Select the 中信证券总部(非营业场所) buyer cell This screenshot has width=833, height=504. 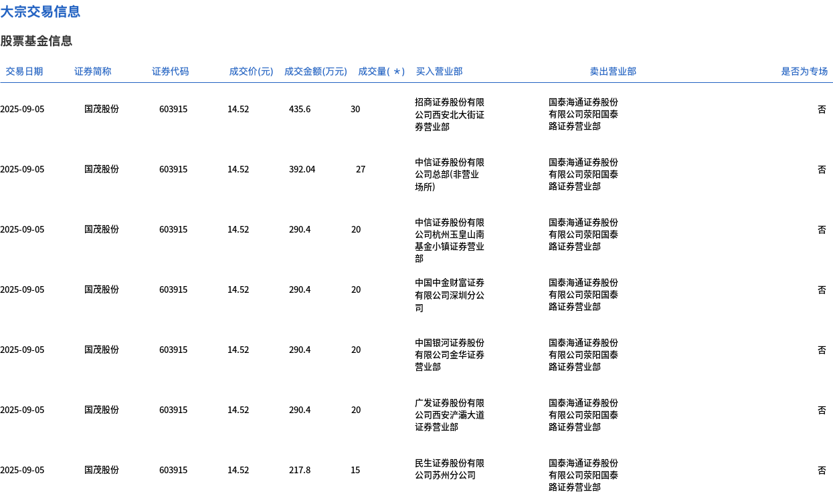[x=450, y=174]
